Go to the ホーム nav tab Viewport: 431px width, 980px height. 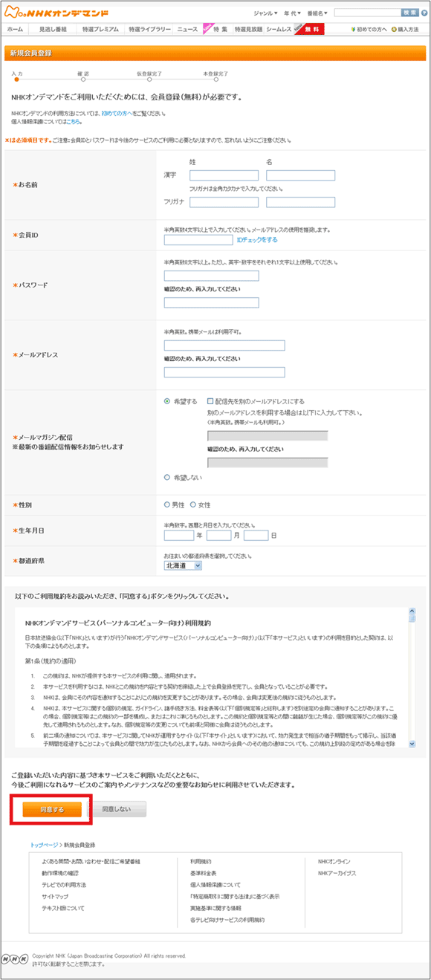[x=15, y=29]
